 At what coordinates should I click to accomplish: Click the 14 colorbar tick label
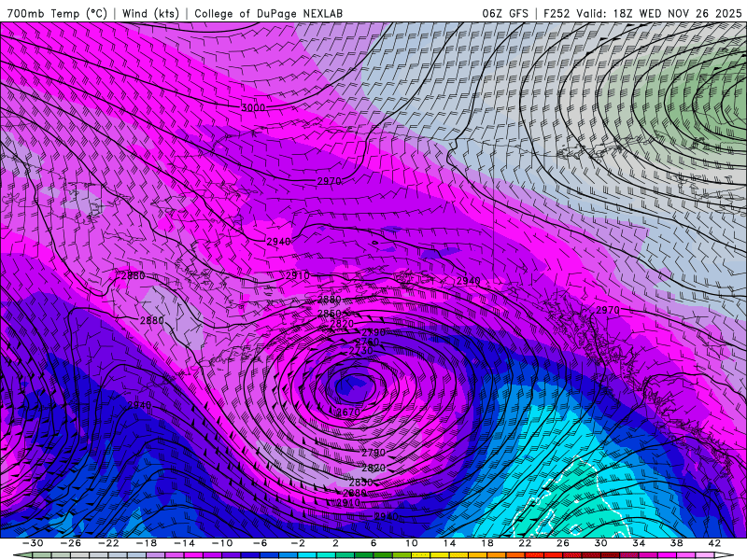pyautogui.click(x=449, y=543)
